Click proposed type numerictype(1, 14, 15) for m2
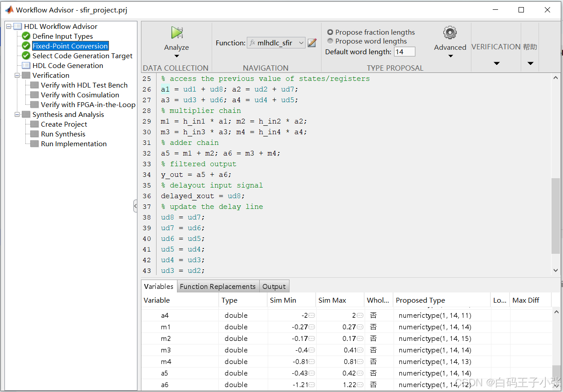Image resolution: width=563 pixels, height=392 pixels. [x=435, y=338]
